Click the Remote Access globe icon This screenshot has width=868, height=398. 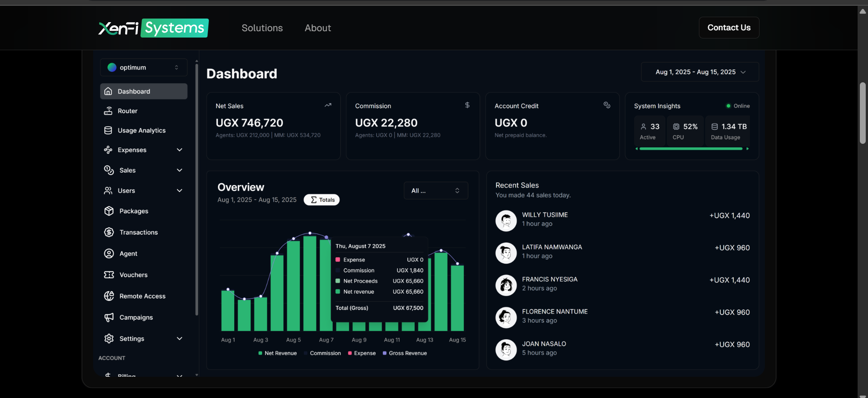[109, 296]
